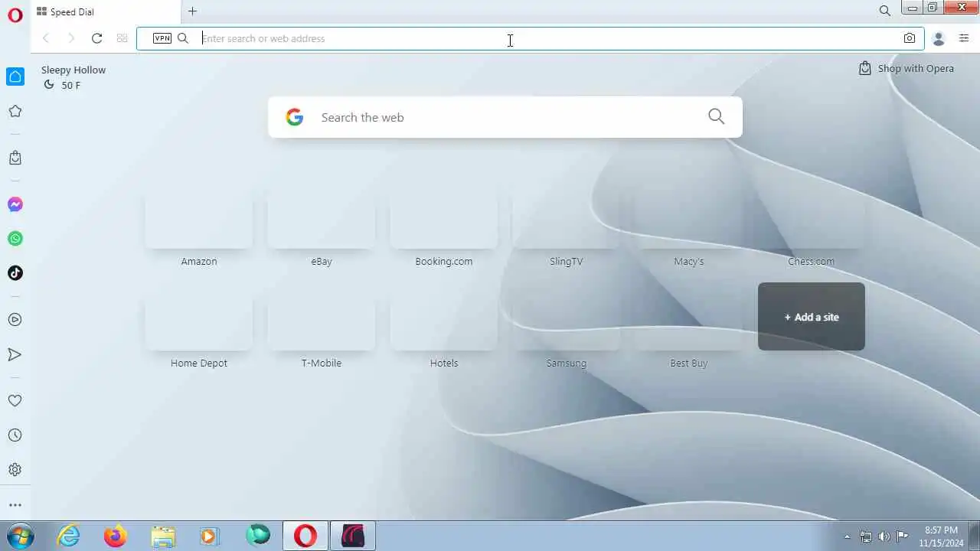Open the Amazon speed dial tile

tap(199, 228)
